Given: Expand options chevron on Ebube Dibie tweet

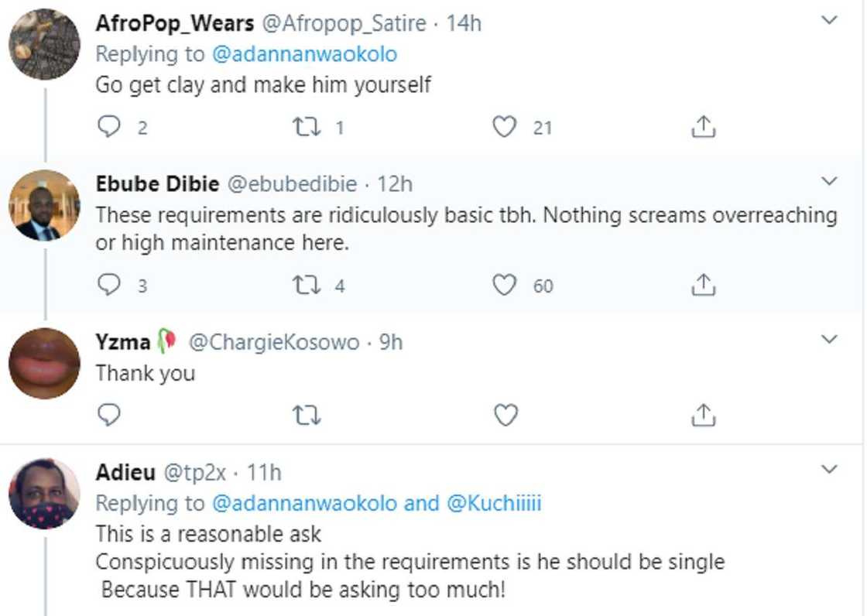Looking at the screenshot, I should pos(829,182).
